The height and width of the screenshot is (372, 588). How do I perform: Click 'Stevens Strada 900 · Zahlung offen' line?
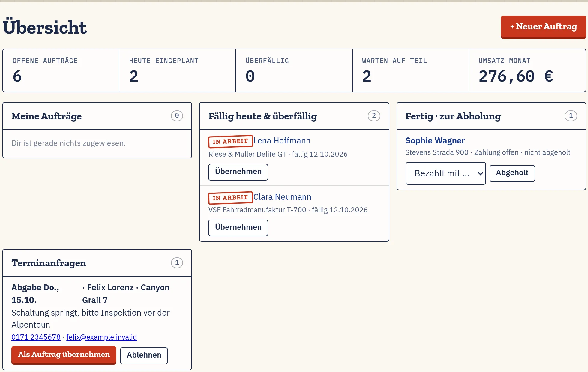point(488,152)
